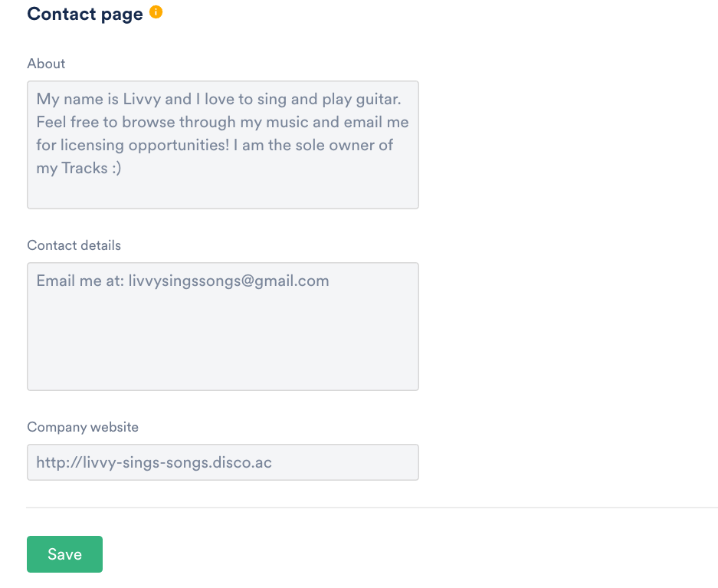Click the Save button

point(64,554)
